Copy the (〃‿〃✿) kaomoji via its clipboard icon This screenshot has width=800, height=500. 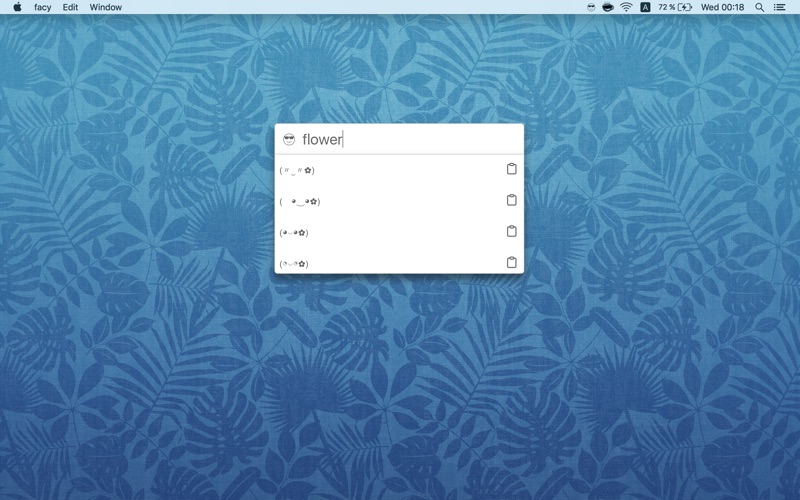(x=511, y=169)
